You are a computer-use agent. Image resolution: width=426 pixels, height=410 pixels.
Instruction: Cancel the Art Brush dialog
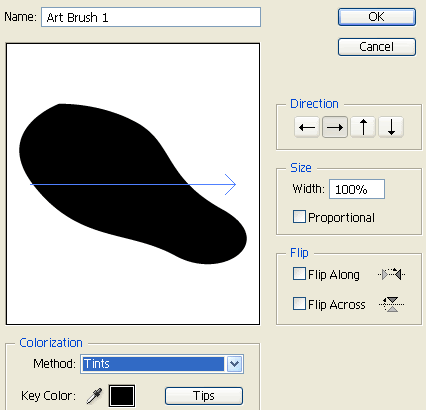click(x=377, y=47)
